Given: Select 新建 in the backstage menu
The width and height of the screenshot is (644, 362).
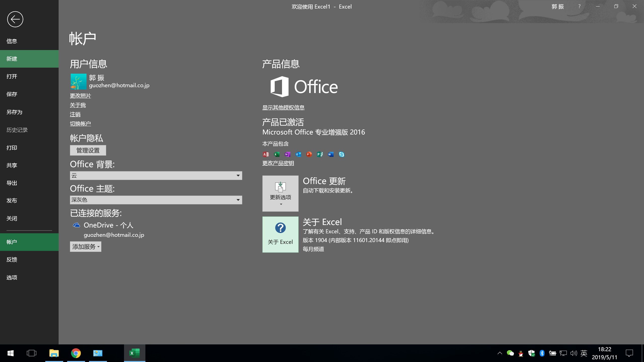Looking at the screenshot, I should pyautogui.click(x=29, y=59).
